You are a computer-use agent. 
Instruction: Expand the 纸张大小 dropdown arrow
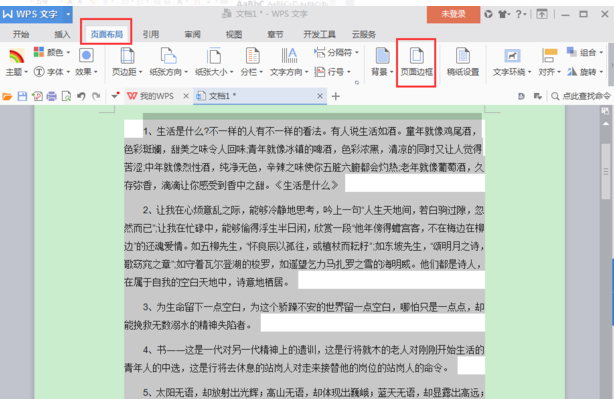tap(231, 72)
